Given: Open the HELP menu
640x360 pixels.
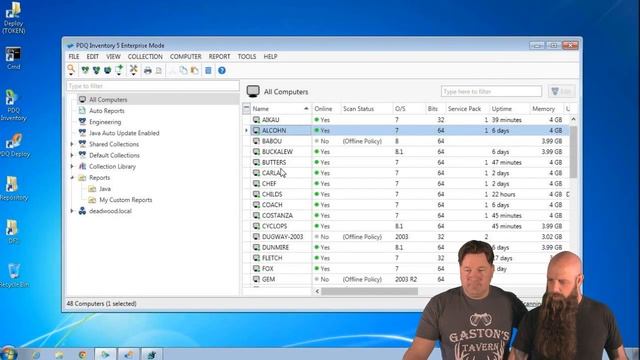Looking at the screenshot, I should (x=270, y=56).
